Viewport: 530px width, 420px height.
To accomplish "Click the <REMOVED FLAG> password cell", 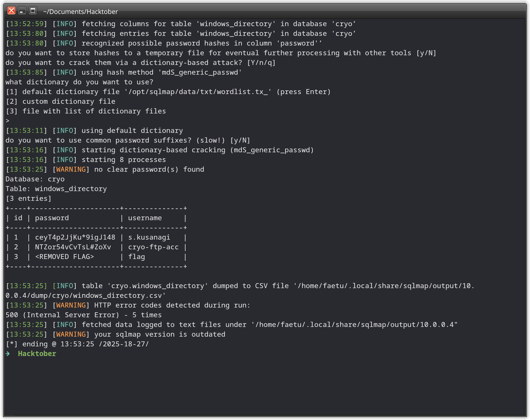I will (x=64, y=257).
